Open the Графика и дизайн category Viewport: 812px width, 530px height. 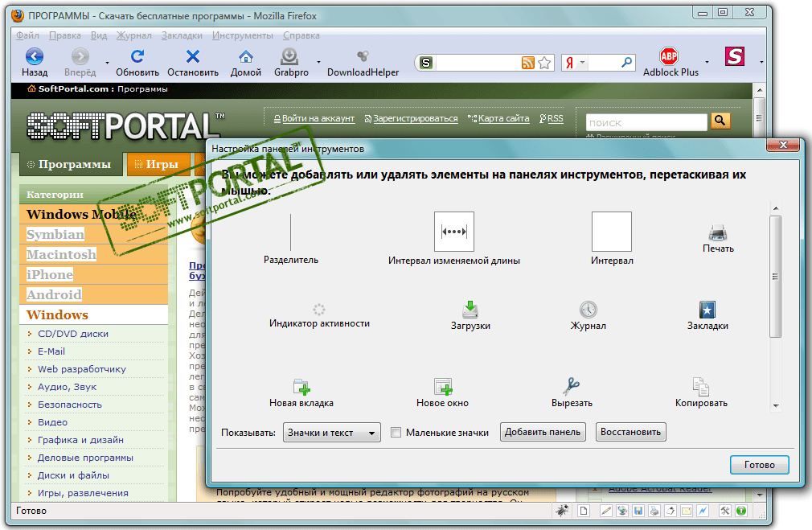(x=80, y=440)
